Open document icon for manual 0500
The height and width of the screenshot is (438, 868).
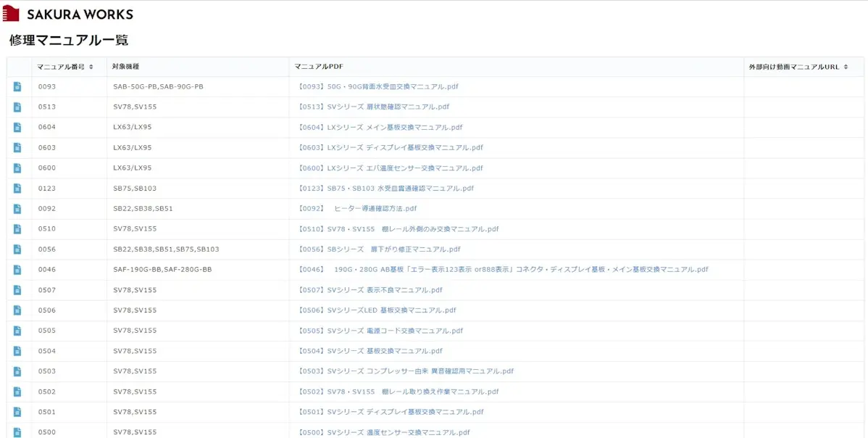17,432
